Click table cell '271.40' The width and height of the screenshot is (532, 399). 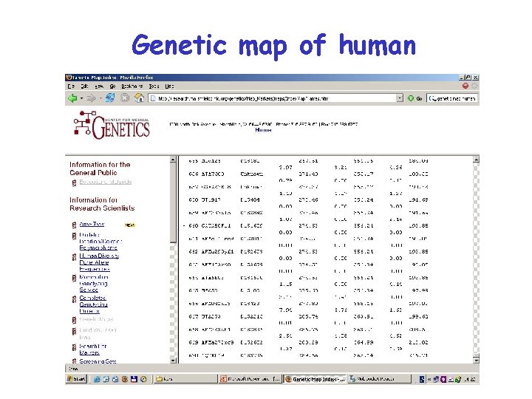click(x=308, y=174)
